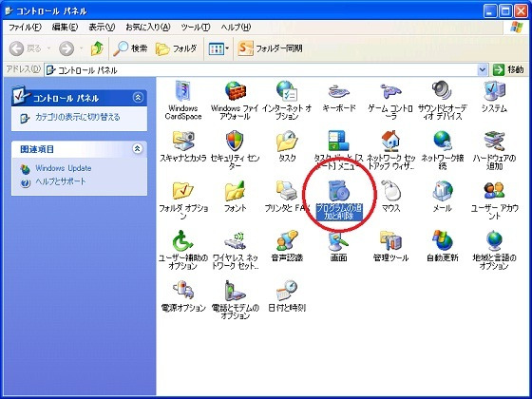Open the views dropdown in toolbar

click(218, 48)
